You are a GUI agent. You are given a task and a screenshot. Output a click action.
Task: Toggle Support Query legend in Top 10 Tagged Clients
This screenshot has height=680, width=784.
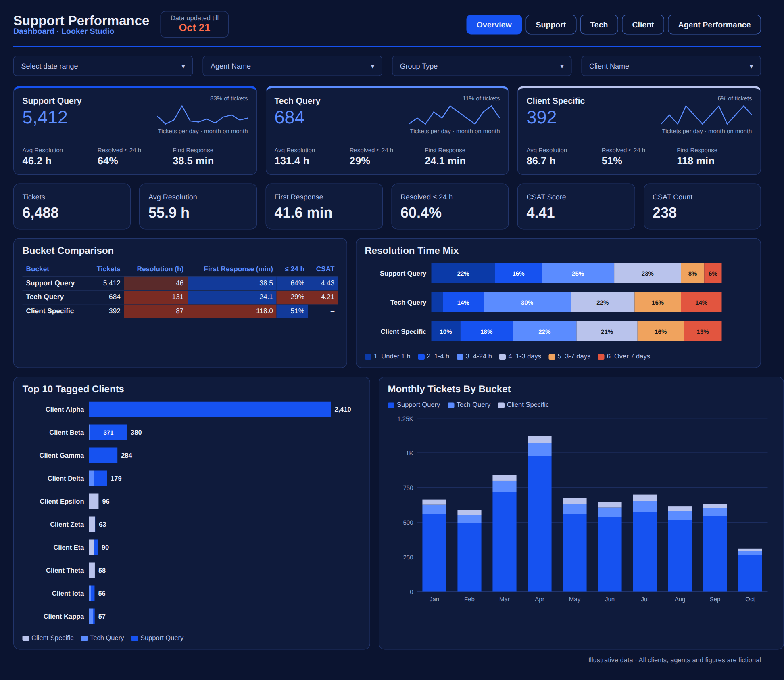click(x=157, y=638)
